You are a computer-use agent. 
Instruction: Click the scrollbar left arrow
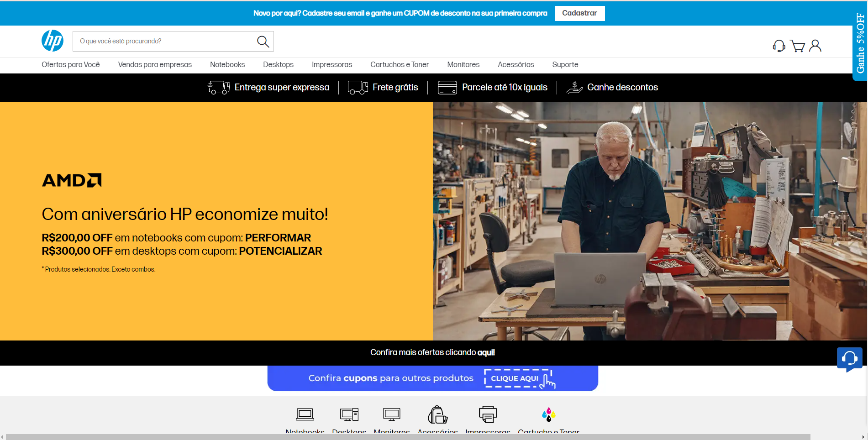(2, 437)
